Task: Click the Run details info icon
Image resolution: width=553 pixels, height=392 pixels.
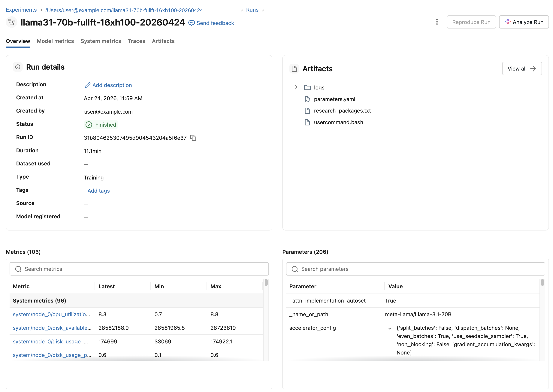Action: coord(18,67)
